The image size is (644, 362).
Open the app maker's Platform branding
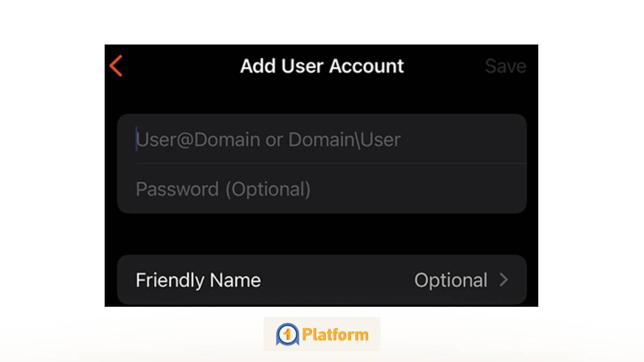click(x=322, y=334)
